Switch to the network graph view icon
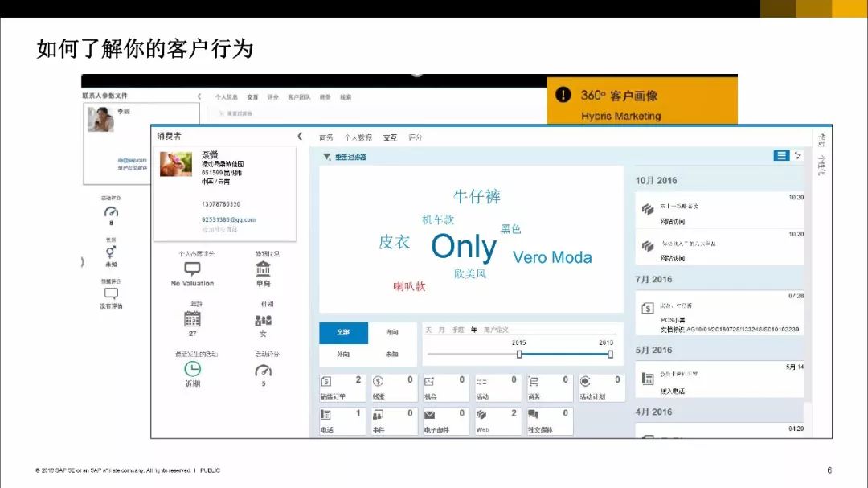 coord(798,156)
